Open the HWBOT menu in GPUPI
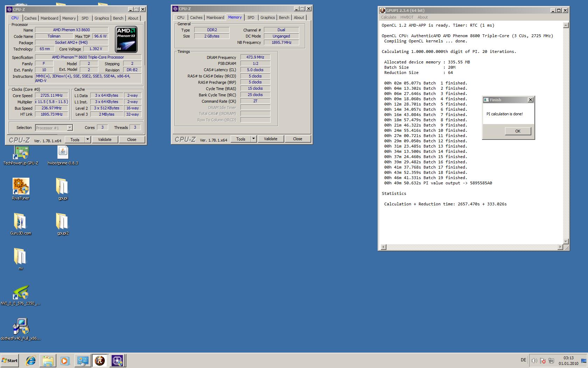Screen dimensions: 588x368 pos(407,17)
